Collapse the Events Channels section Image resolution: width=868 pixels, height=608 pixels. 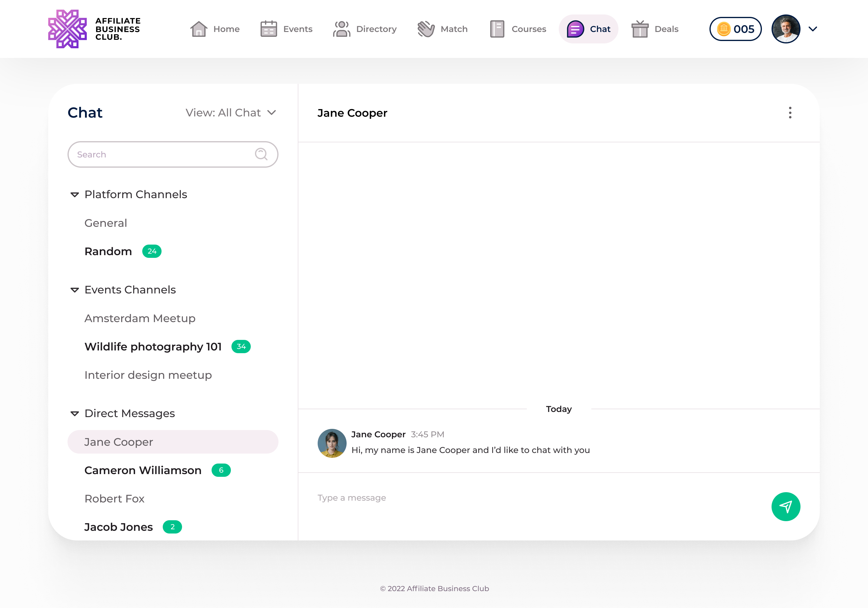point(74,289)
